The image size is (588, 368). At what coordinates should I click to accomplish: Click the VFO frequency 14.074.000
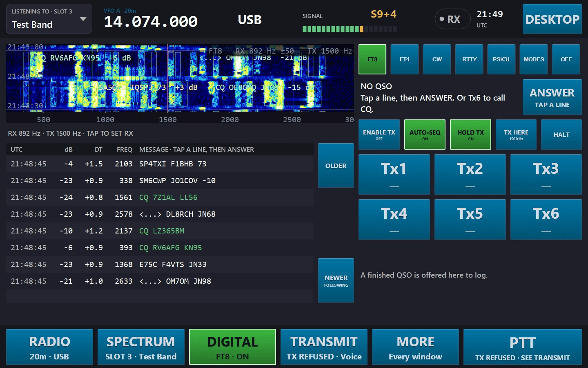[151, 22]
